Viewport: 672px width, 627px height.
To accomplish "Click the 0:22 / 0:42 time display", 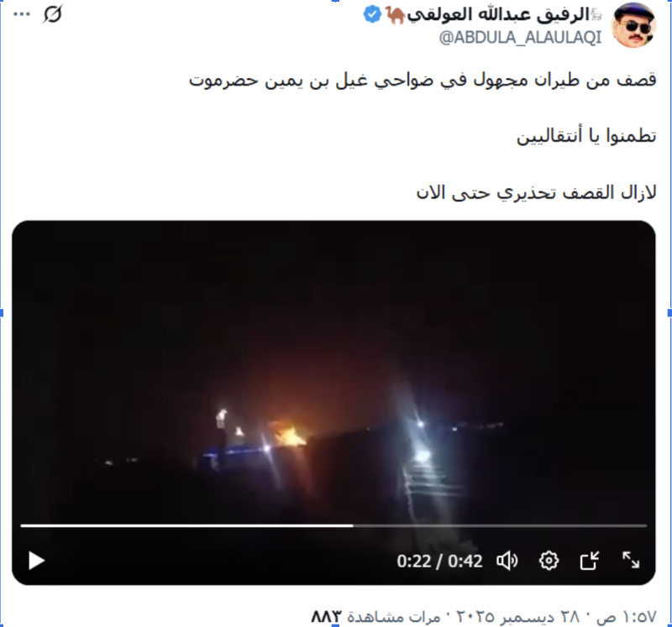I will click(439, 561).
